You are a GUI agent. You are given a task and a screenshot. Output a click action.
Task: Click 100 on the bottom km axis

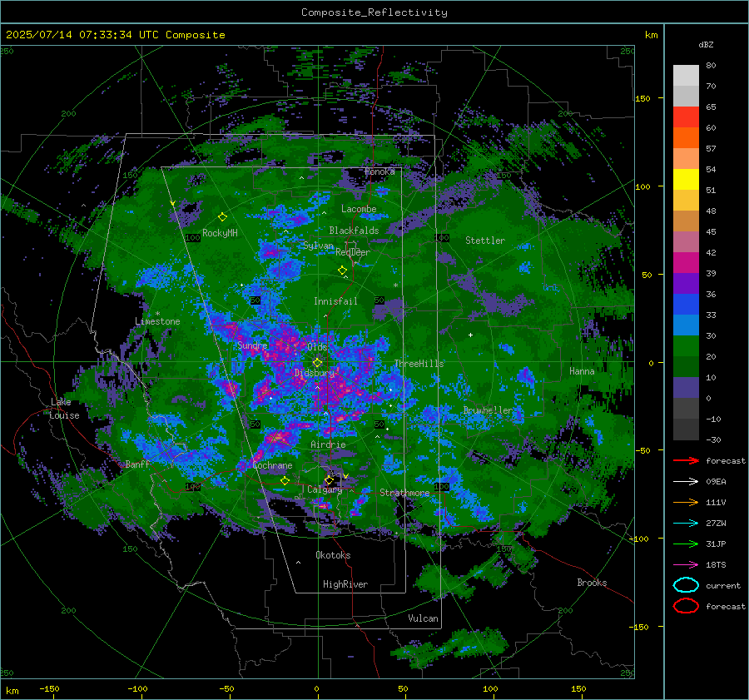[x=490, y=688]
